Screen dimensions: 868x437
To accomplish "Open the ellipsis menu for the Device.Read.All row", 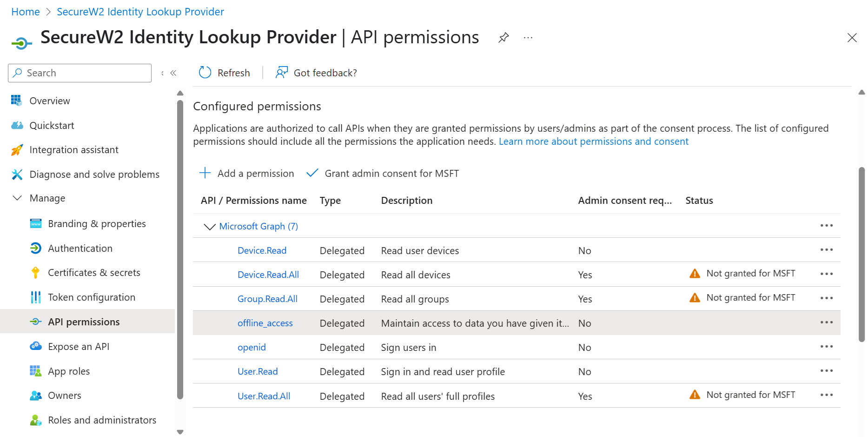I will pyautogui.click(x=826, y=274).
